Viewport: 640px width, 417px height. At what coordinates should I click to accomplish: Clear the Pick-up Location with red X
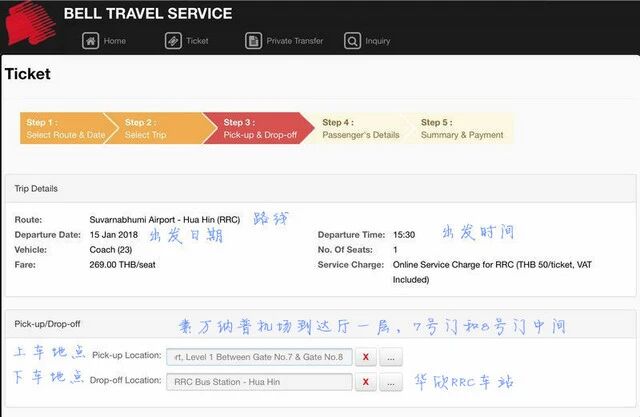[x=366, y=357]
